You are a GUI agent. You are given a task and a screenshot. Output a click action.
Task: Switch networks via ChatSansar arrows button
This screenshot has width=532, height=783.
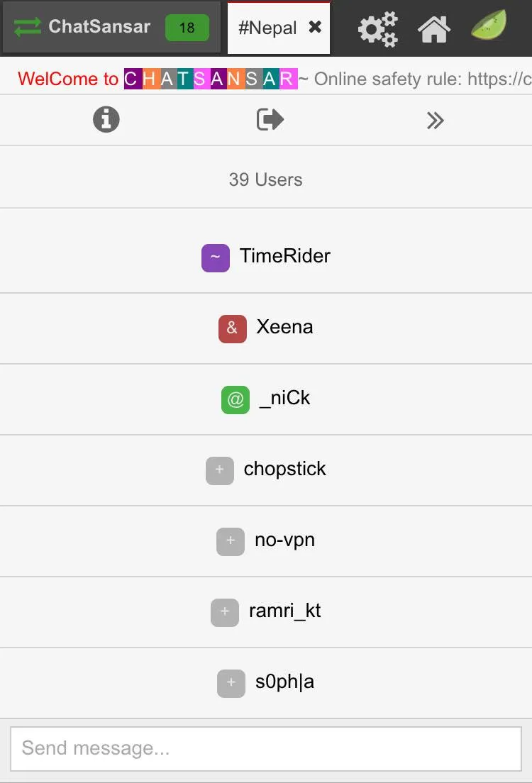pos(28,27)
